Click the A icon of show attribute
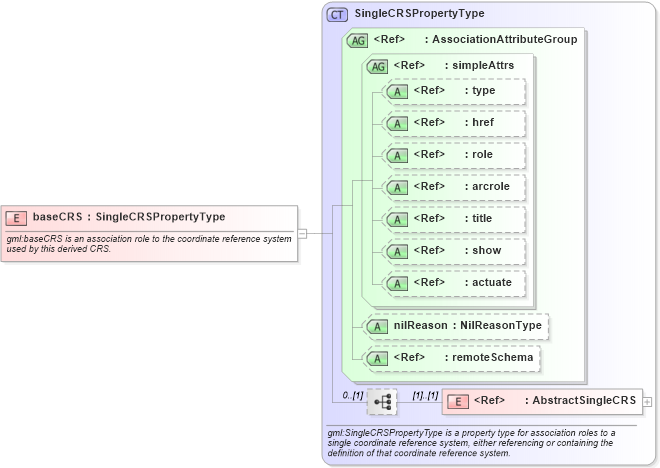Screen dimensions: 660x468 click(397, 251)
